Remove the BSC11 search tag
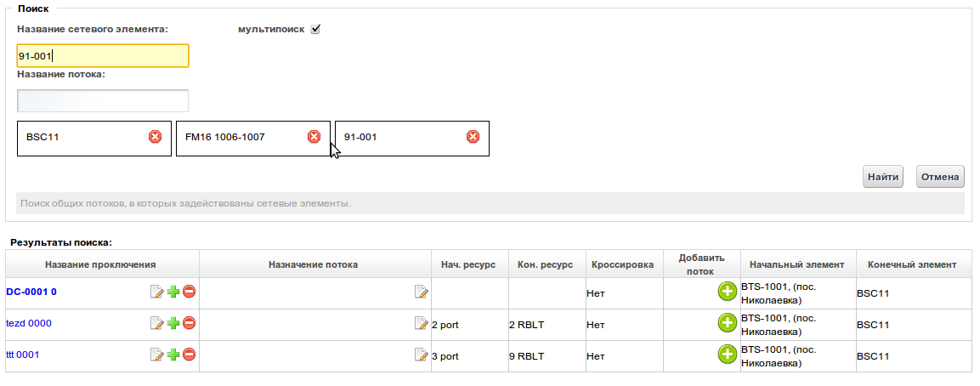The width and height of the screenshot is (980, 386). click(x=155, y=137)
